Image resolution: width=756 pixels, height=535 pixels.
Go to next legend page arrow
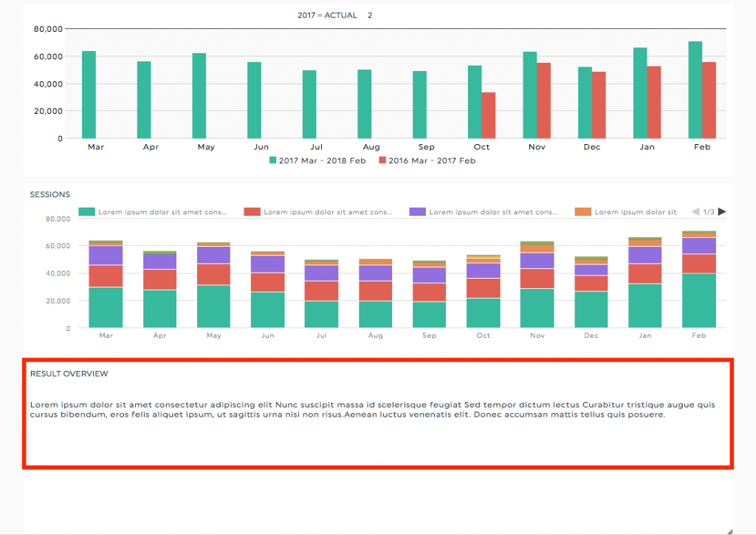(x=722, y=212)
